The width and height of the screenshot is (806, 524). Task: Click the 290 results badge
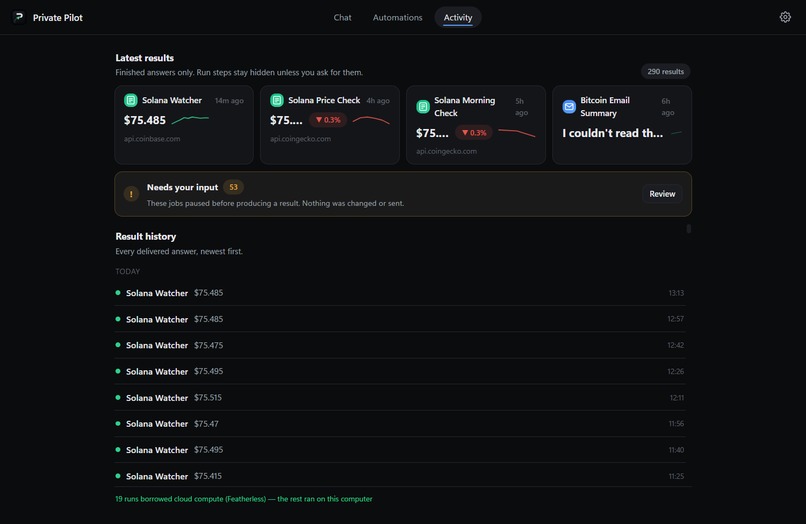click(x=665, y=71)
